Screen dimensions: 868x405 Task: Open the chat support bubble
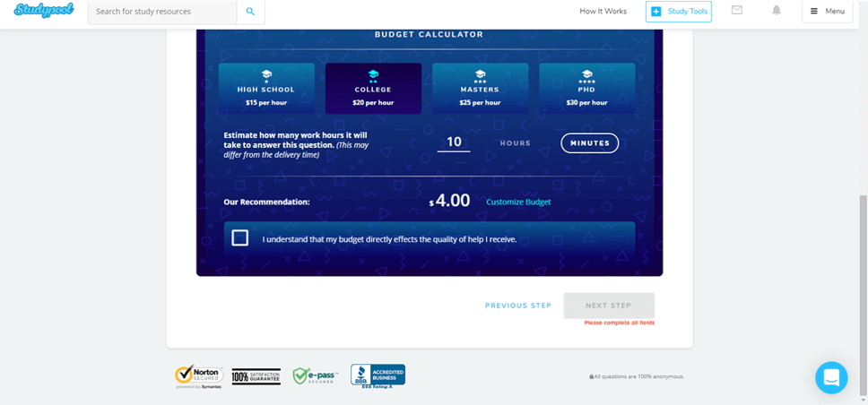tap(831, 378)
